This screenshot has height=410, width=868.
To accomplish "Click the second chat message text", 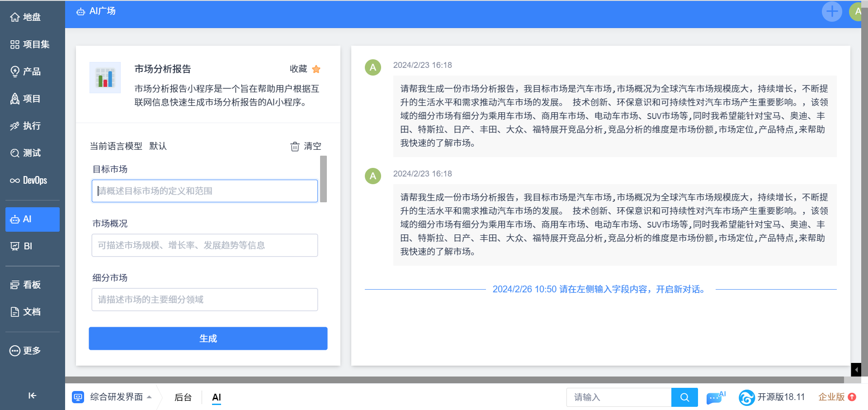I will pos(615,224).
